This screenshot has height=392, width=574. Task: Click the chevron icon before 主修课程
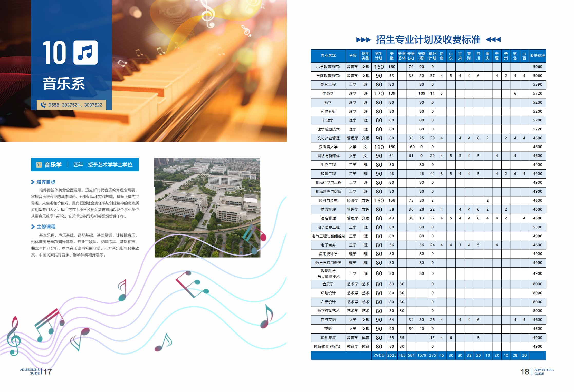coord(33,227)
